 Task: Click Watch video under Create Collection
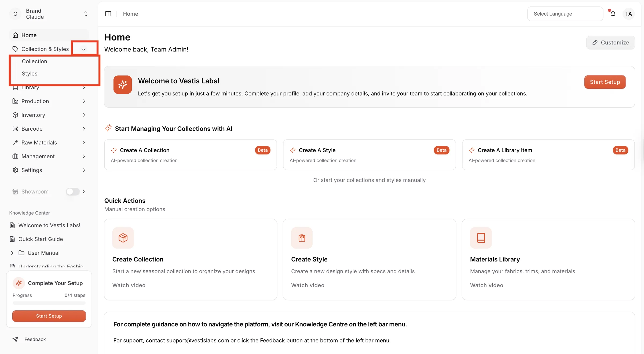pyautogui.click(x=129, y=285)
